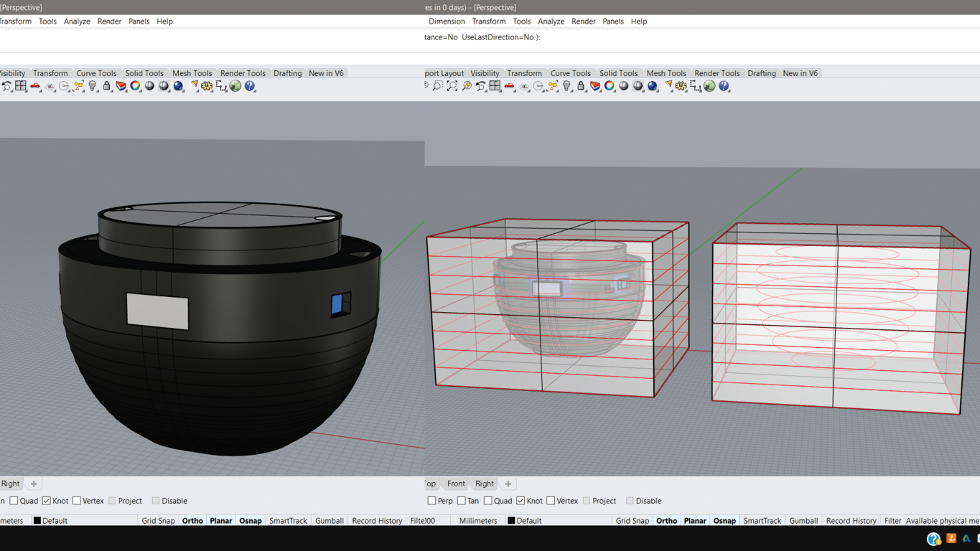Click the Zoom Extents icon

coord(452,86)
